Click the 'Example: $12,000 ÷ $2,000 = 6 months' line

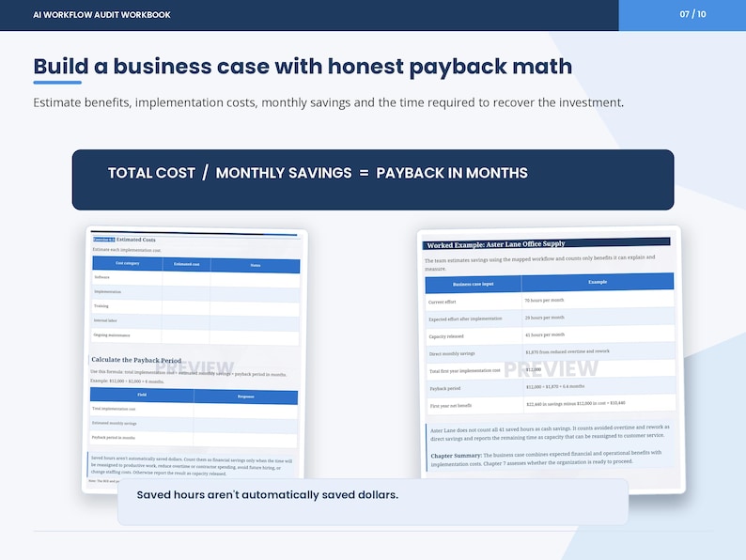click(x=127, y=381)
